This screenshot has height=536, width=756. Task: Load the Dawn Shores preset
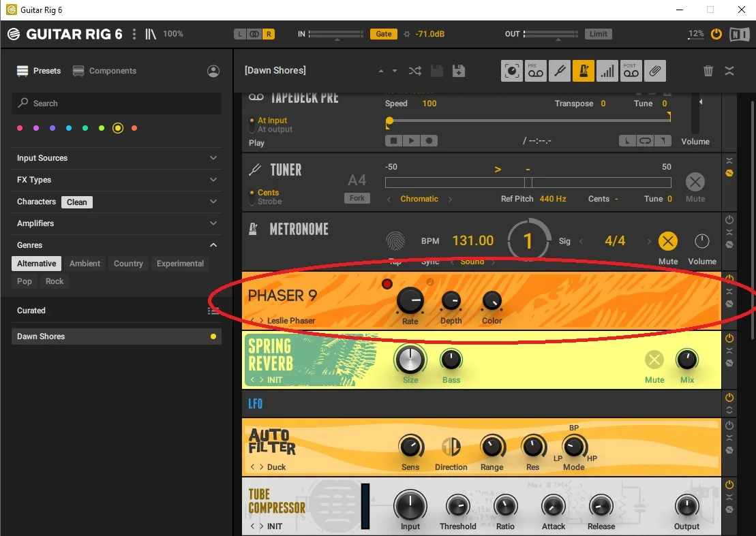point(117,336)
